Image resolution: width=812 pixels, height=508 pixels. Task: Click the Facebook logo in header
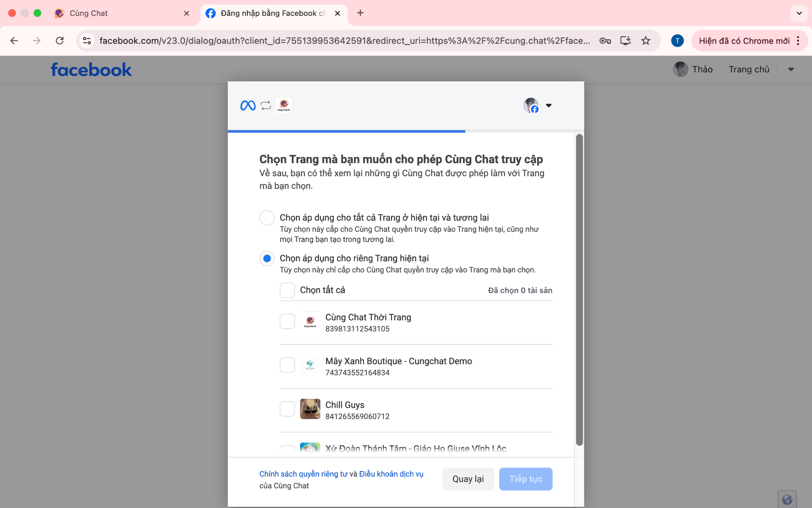[91, 70]
